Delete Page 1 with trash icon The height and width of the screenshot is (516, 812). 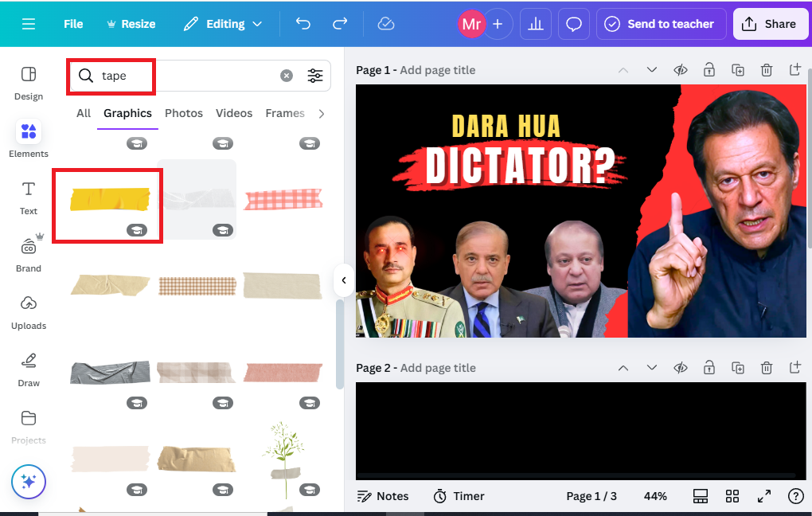(x=767, y=70)
